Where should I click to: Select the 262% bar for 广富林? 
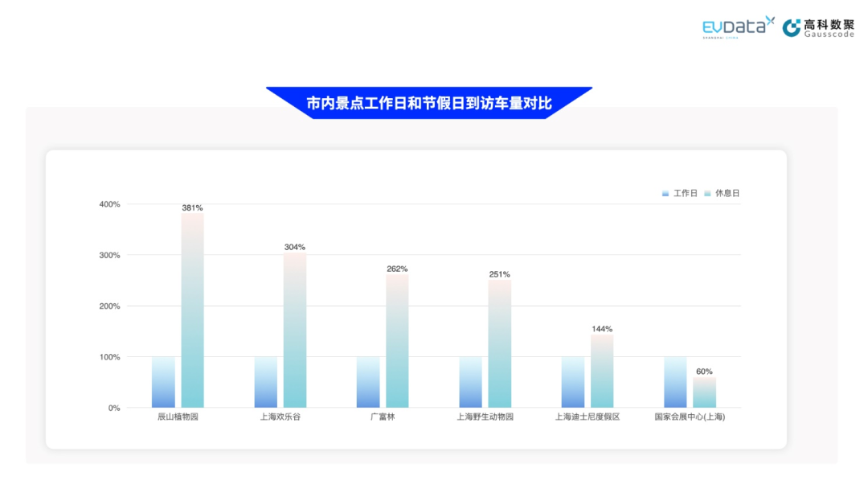(x=397, y=341)
